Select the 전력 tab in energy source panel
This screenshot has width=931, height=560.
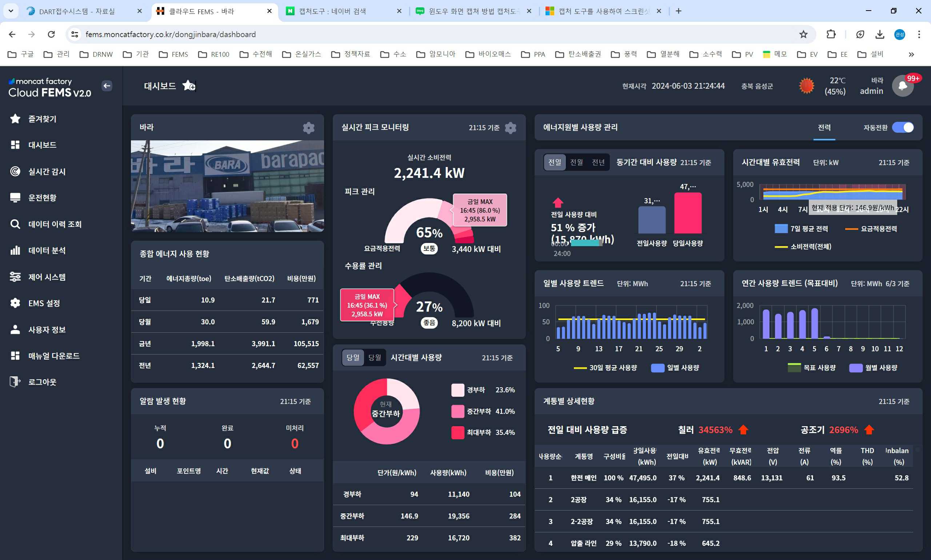824,128
